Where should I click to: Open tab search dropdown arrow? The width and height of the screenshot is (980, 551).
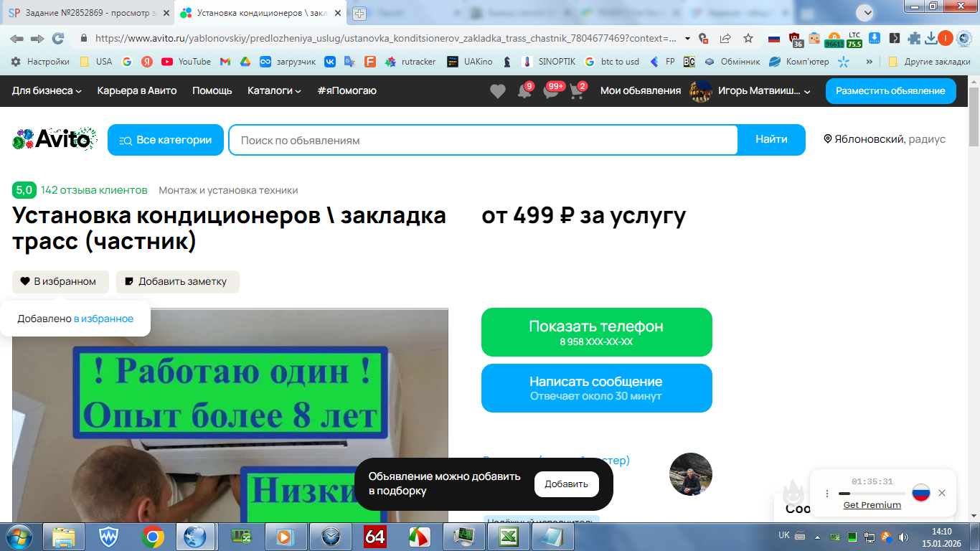click(864, 13)
